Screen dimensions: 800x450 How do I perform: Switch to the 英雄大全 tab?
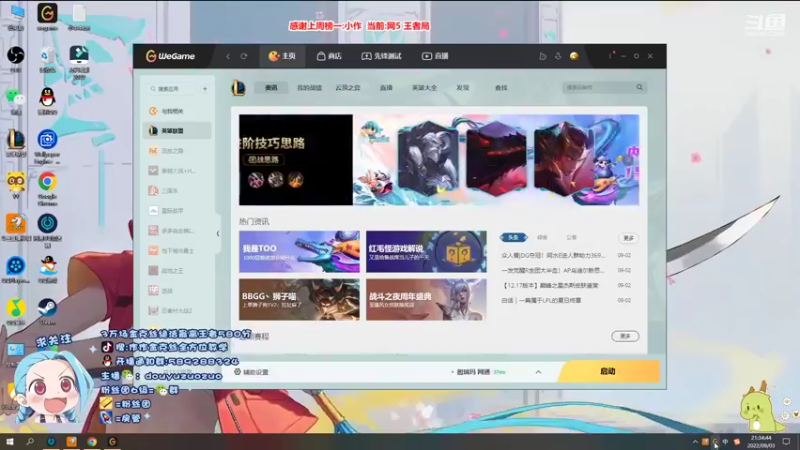pos(424,88)
